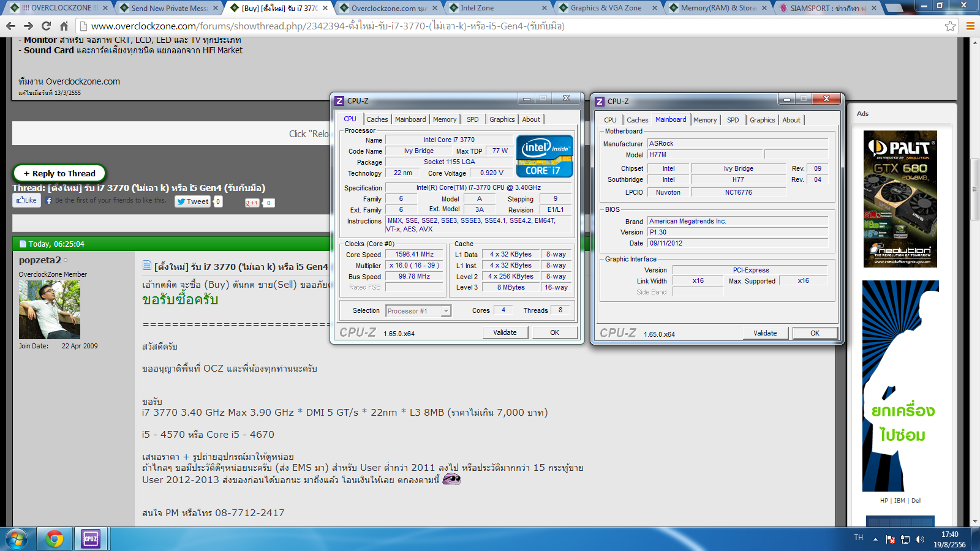
Task: Open the Action Center flag icon
Action: (x=891, y=539)
